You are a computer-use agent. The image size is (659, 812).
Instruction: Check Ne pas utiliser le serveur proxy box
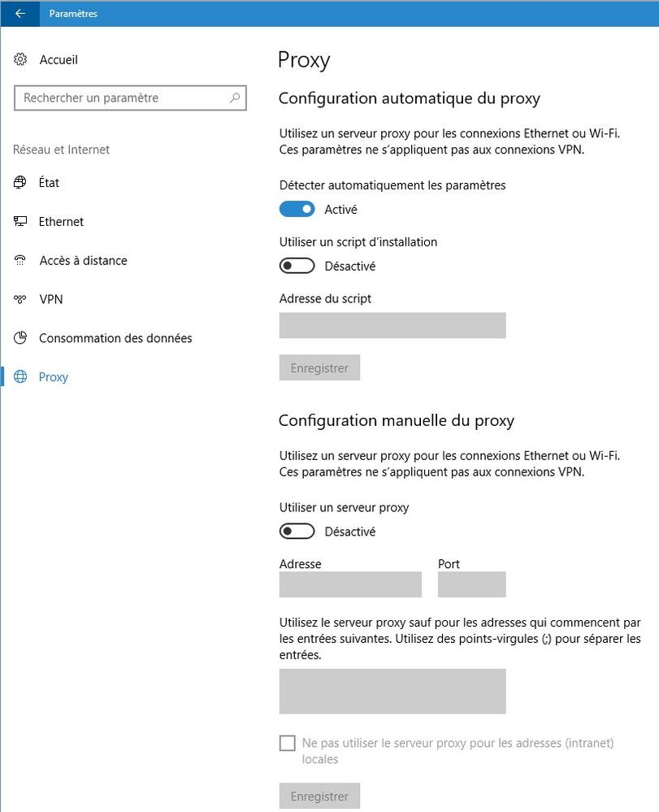(287, 743)
